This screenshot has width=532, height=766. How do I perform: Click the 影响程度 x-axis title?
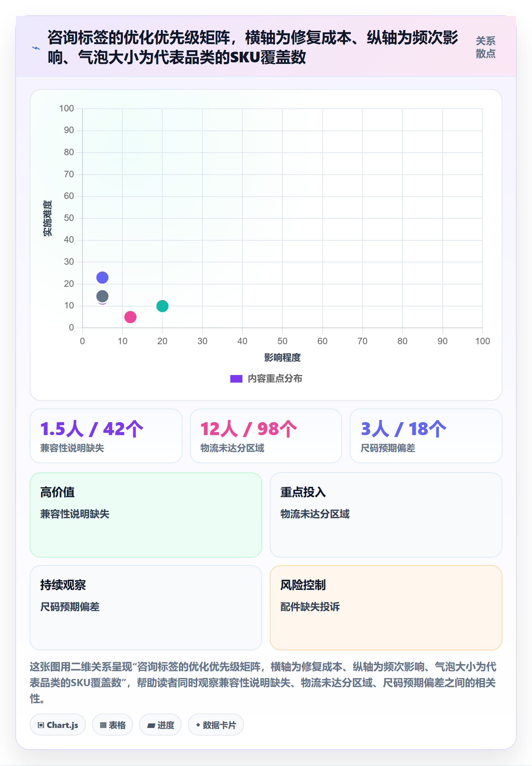(x=282, y=358)
